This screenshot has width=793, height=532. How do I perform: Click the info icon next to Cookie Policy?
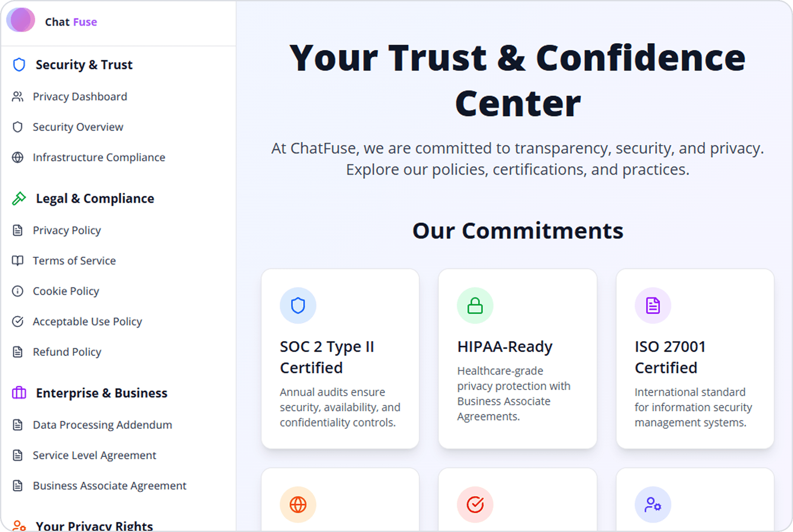[17, 291]
